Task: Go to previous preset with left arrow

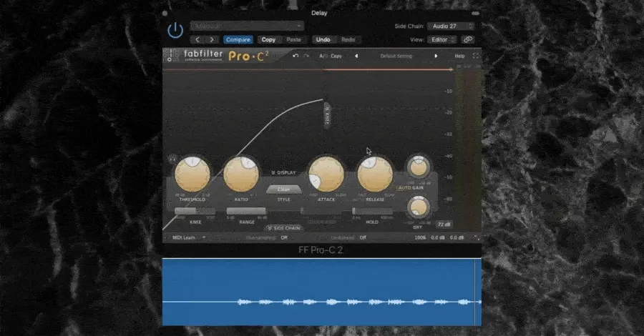Action: 197,40
